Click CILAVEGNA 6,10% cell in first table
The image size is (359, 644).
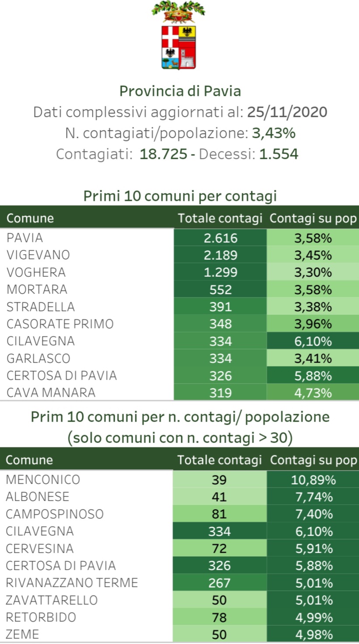[x=313, y=341]
